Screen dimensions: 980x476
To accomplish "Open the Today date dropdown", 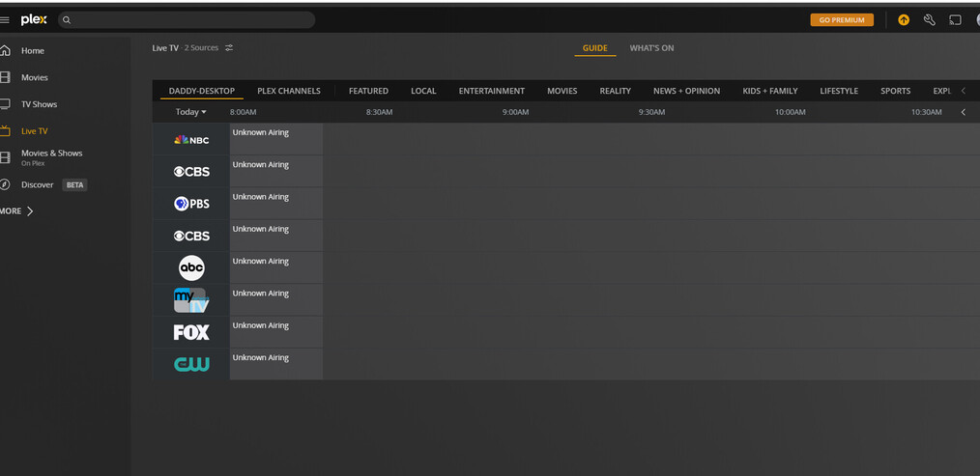I will click(190, 112).
